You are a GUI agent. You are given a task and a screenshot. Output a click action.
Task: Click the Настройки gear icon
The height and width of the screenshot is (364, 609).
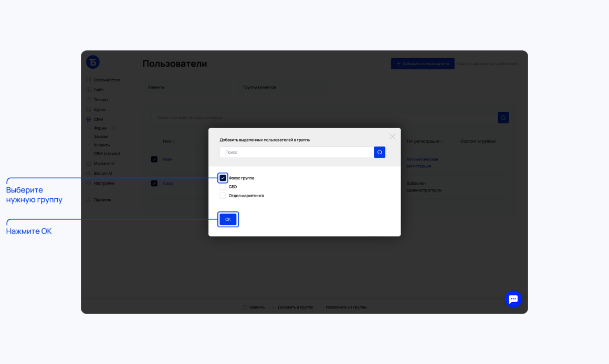click(x=89, y=183)
